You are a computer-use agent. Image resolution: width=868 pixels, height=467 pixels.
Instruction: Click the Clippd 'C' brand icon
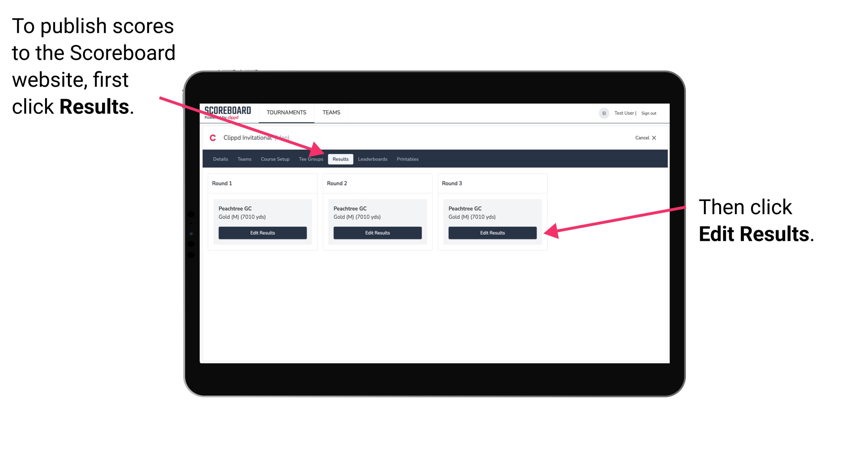tap(212, 138)
